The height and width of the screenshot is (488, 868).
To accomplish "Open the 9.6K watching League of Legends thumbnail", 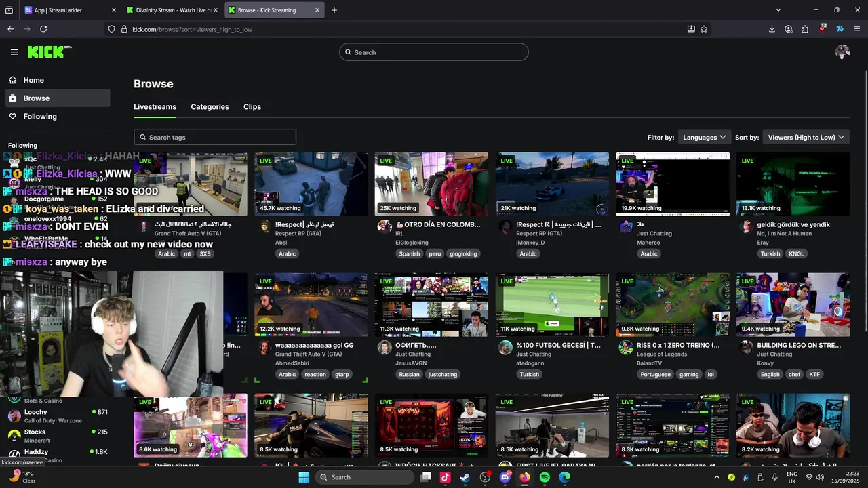I will (673, 304).
